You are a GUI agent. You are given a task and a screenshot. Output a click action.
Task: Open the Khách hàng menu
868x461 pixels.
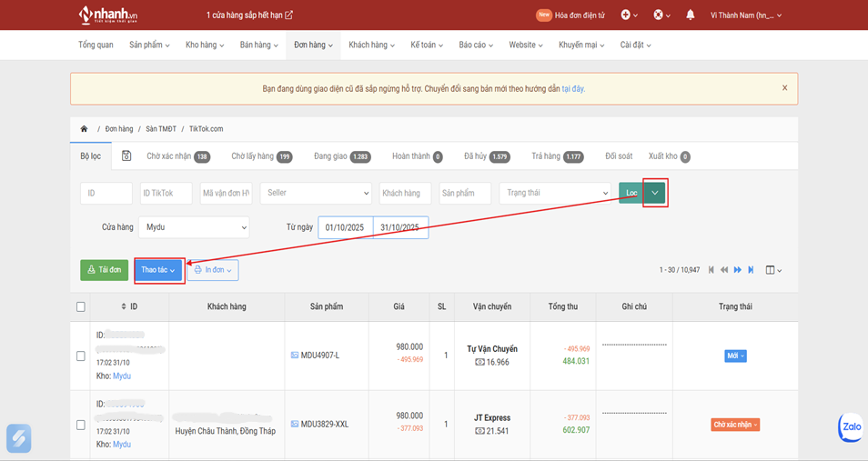(x=371, y=45)
